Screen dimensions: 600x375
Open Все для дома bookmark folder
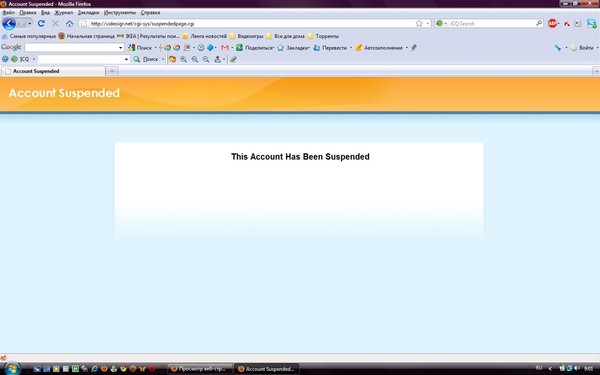(x=285, y=36)
